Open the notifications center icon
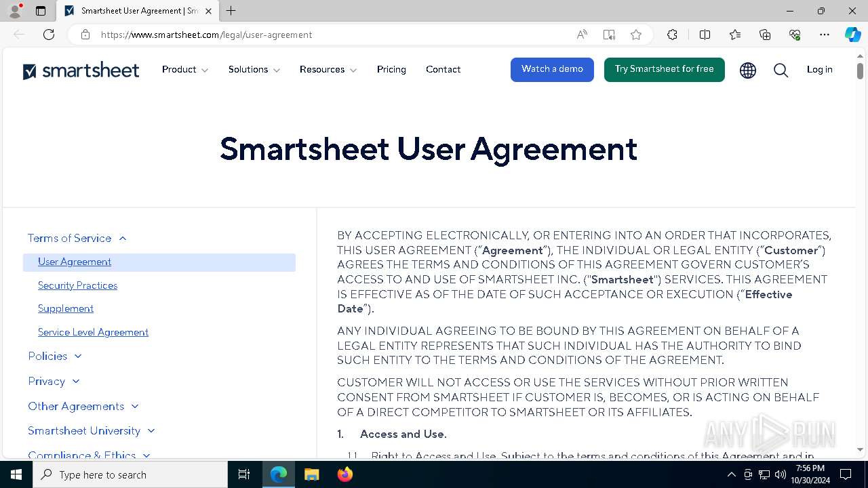Screen dimensions: 868x488 pyautogui.click(x=846, y=474)
